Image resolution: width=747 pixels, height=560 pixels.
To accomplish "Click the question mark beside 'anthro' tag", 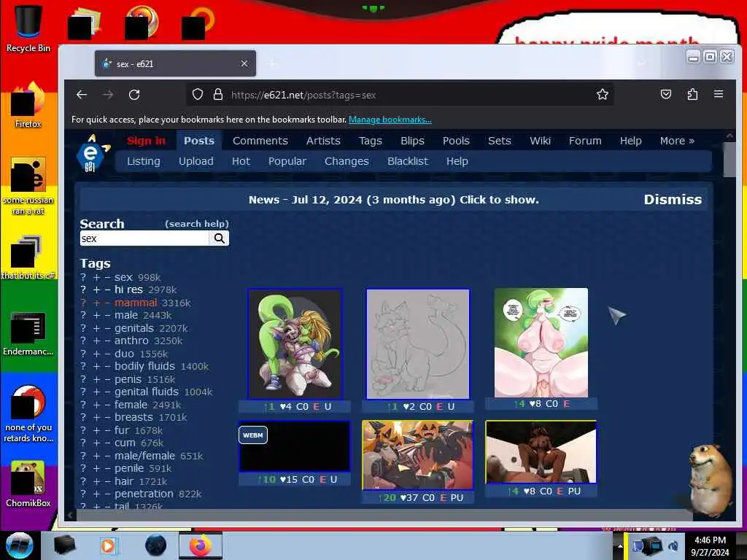I will coord(83,341).
